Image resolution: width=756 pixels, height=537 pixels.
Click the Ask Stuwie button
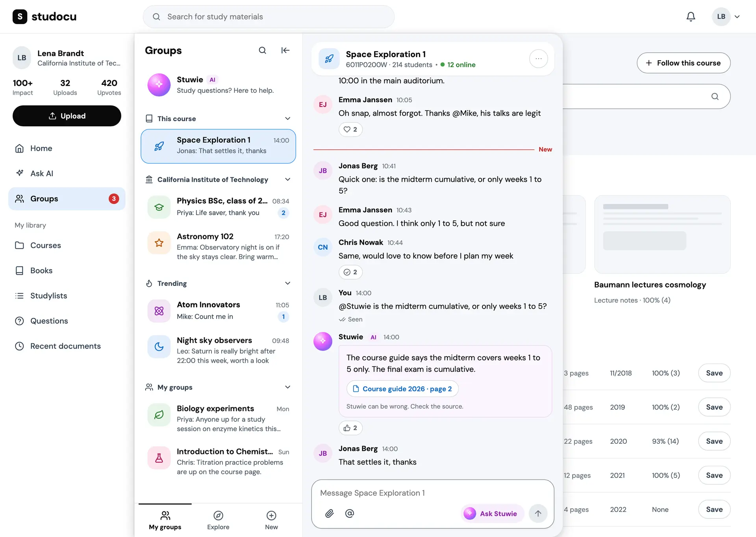click(492, 513)
